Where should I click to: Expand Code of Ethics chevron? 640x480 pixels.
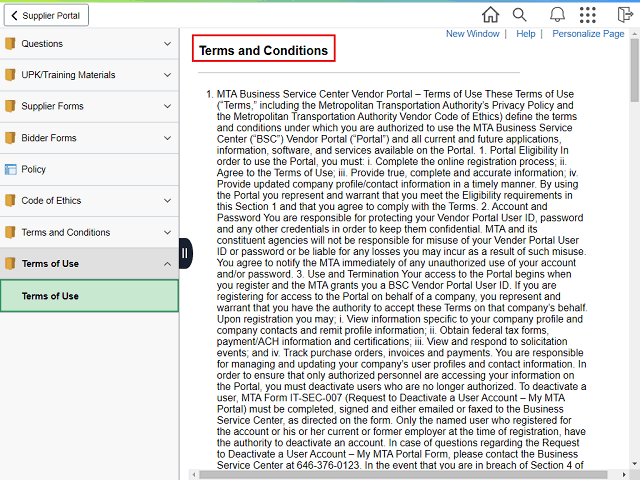tap(167, 201)
